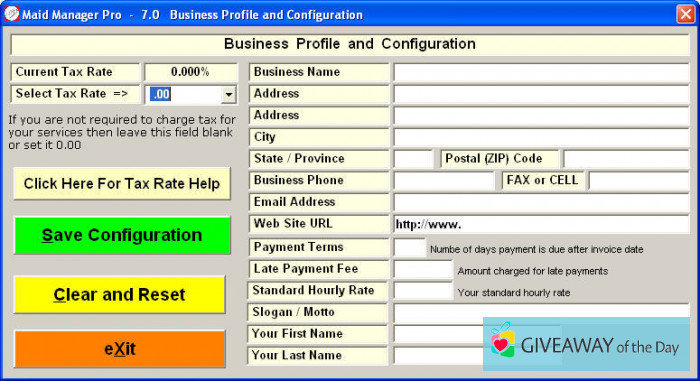
Task: Click the FAX or CELL label
Action: [543, 180]
